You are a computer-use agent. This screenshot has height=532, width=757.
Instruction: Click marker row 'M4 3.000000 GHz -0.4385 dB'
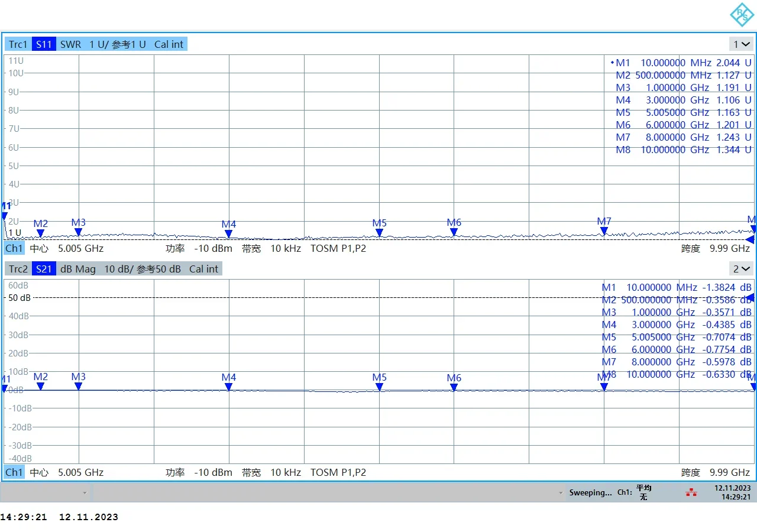point(677,325)
